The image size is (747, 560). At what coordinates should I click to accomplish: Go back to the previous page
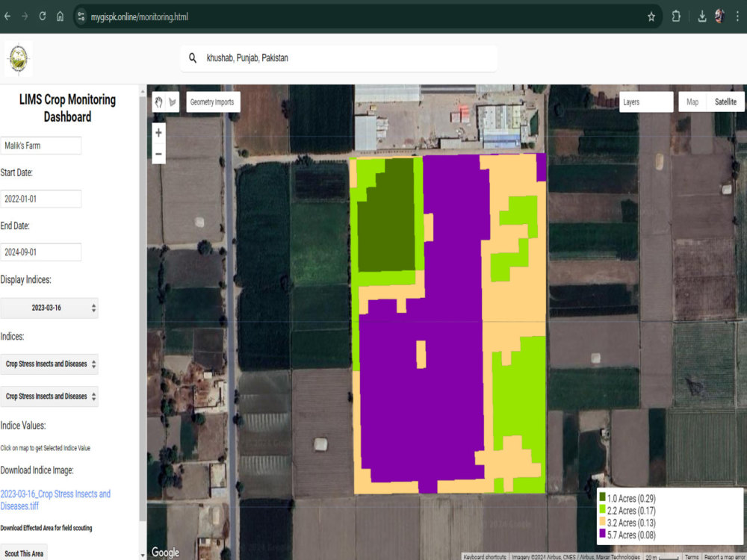click(x=7, y=16)
